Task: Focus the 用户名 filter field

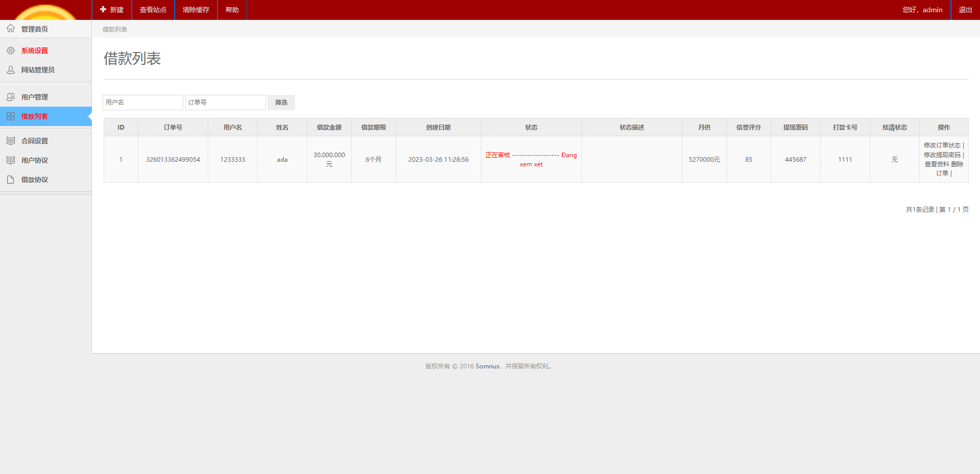Action: coord(143,103)
